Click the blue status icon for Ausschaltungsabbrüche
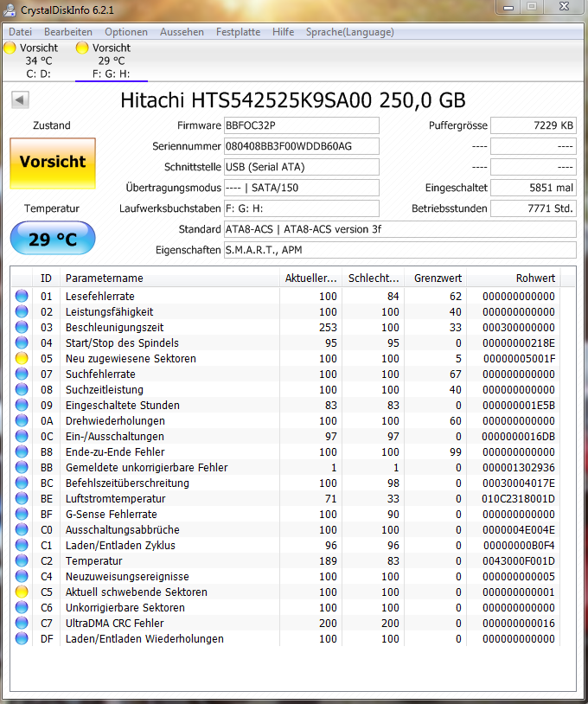Viewport: 588px width, 704px height. pyautogui.click(x=22, y=529)
